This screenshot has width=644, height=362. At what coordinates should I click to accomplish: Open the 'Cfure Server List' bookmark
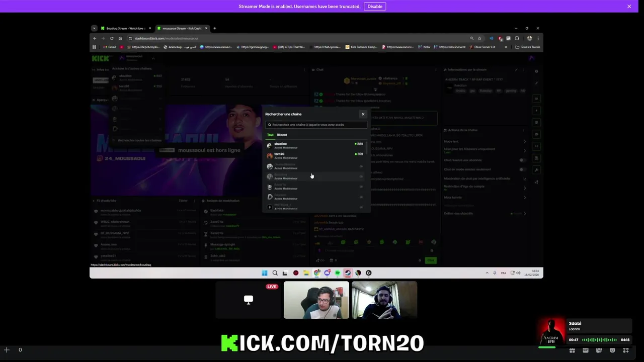click(482, 47)
